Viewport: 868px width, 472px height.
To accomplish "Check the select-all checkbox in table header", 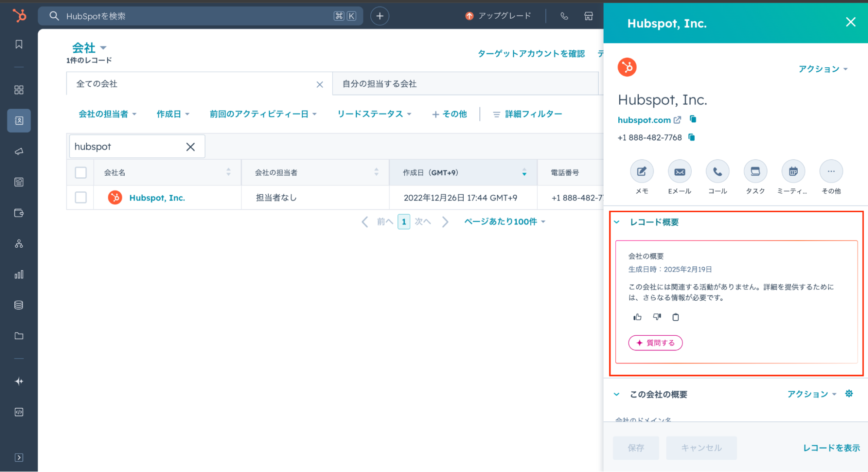I will [81, 172].
